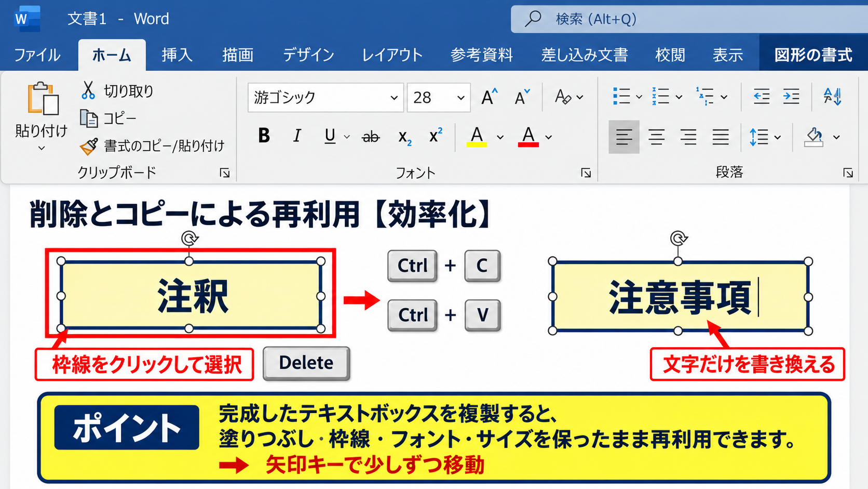Activate the Format Painter brush
Screen dimensions: 868x489
tap(89, 146)
